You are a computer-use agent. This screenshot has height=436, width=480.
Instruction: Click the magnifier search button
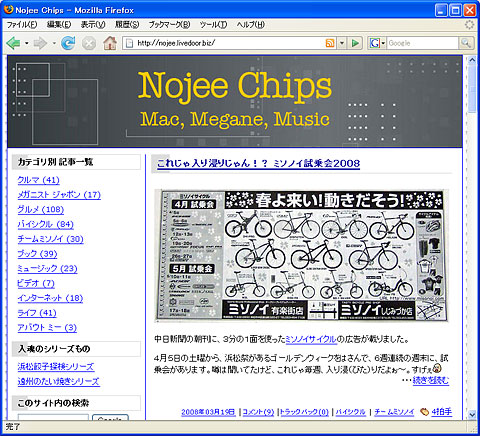point(466,43)
